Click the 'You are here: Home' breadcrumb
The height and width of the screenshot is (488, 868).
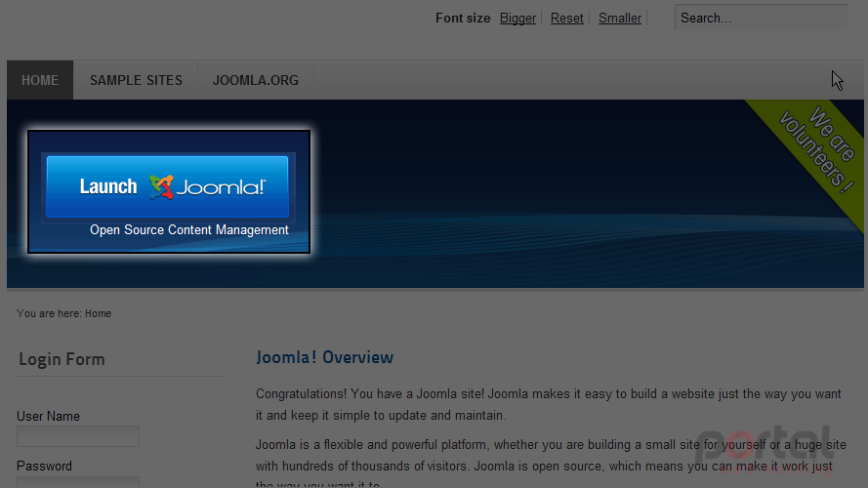(64, 313)
